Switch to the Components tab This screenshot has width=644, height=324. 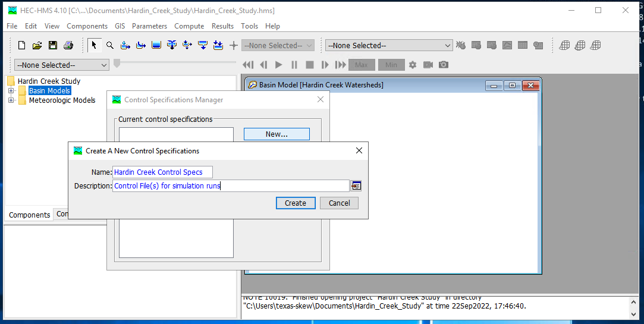coord(30,215)
